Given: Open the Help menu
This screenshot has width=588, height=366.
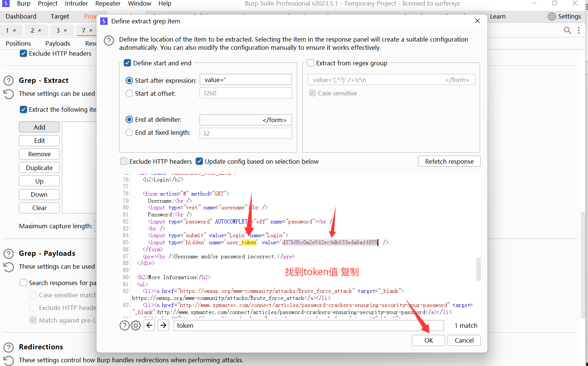Looking at the screenshot, I should tap(165, 4).
